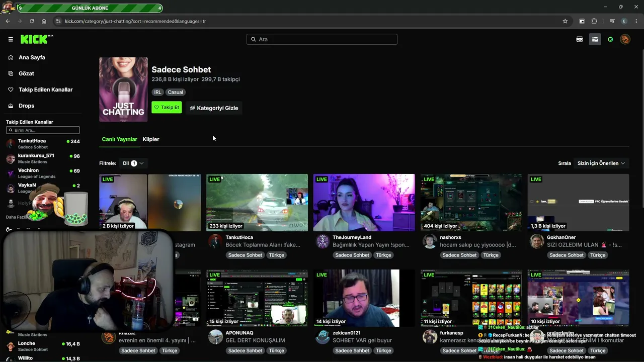The image size is (644, 362).
Task: Open the Lonche channel in the sidebar
Action: pyautogui.click(x=43, y=346)
